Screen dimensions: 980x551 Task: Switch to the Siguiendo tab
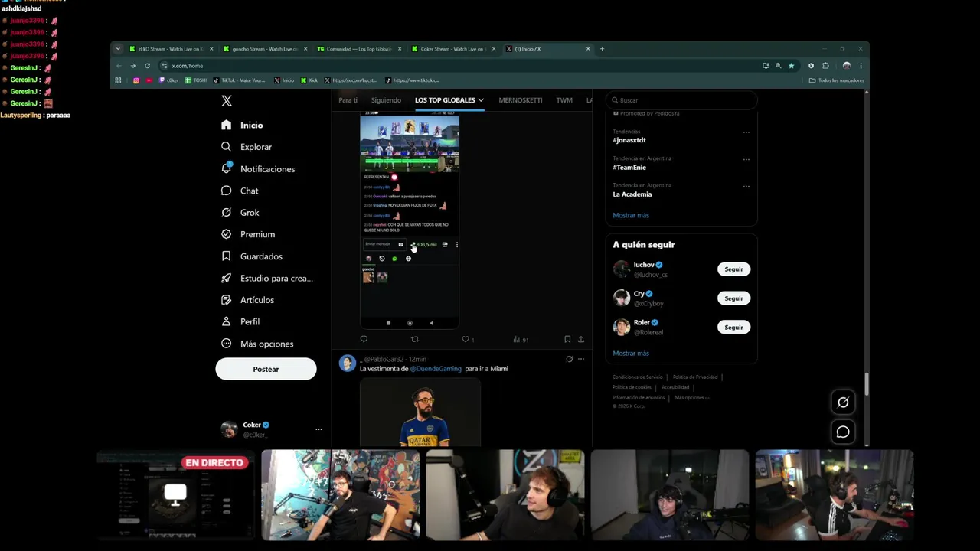pyautogui.click(x=386, y=100)
